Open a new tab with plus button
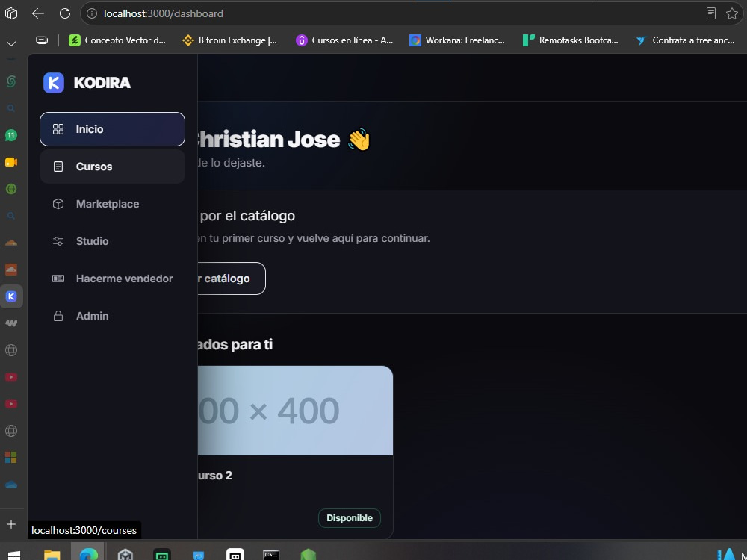 point(11,524)
